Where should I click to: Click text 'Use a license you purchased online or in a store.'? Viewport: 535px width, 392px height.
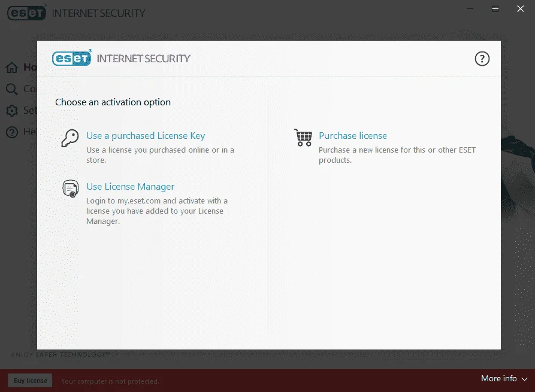point(160,155)
